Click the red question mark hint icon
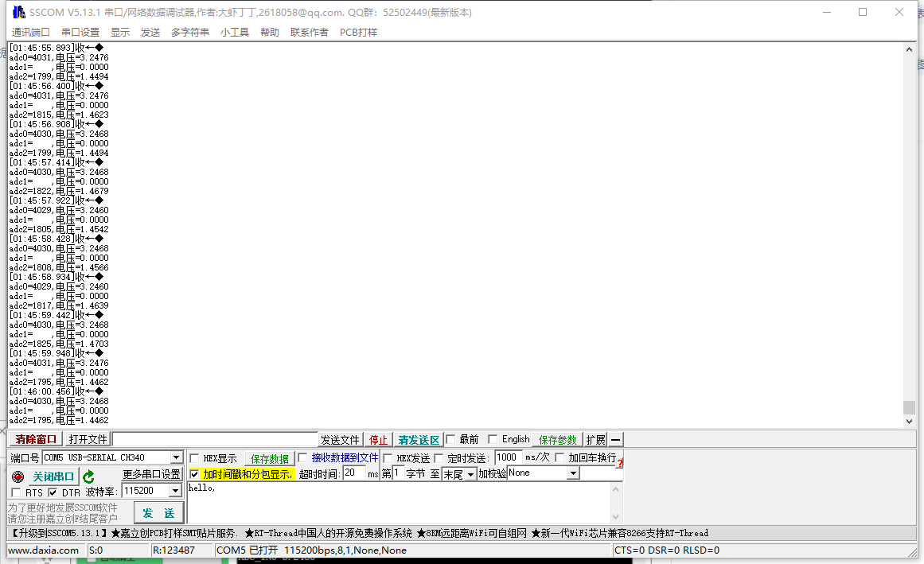The height and width of the screenshot is (564, 924). pyautogui.click(x=618, y=461)
